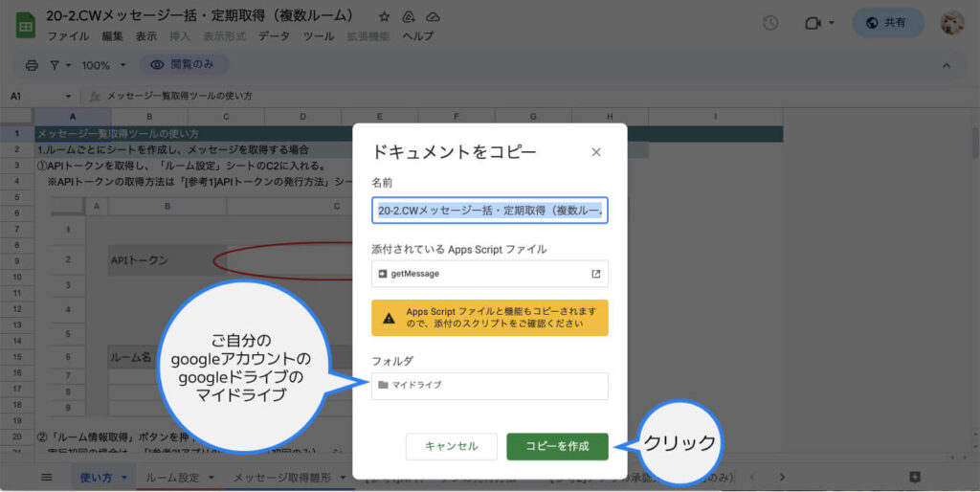Open the ヘルプ menu
This screenshot has height=492, width=980.
click(418, 36)
